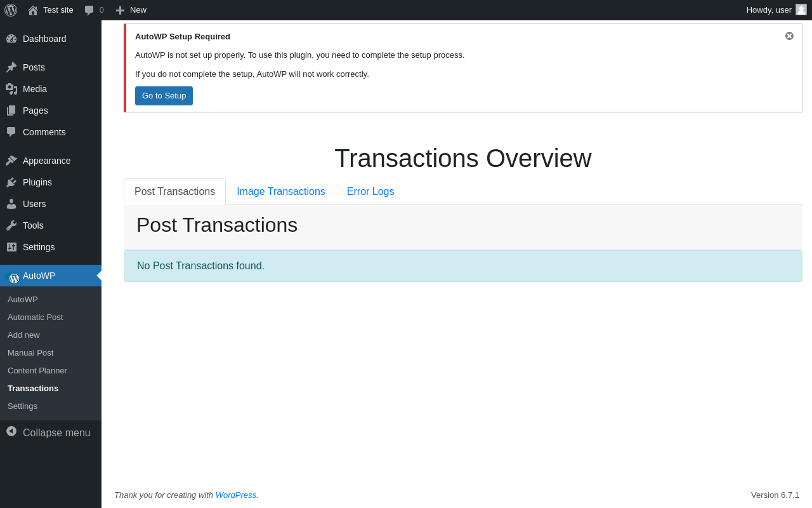
Task: Dismiss the AutoWP Setup Required notice
Action: point(789,36)
